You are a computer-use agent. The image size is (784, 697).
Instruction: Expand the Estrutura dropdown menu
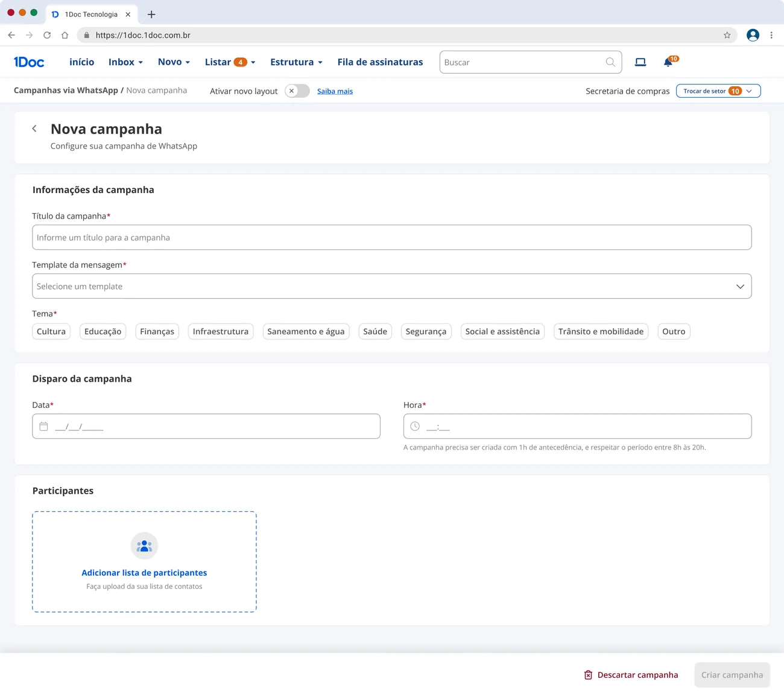click(296, 62)
